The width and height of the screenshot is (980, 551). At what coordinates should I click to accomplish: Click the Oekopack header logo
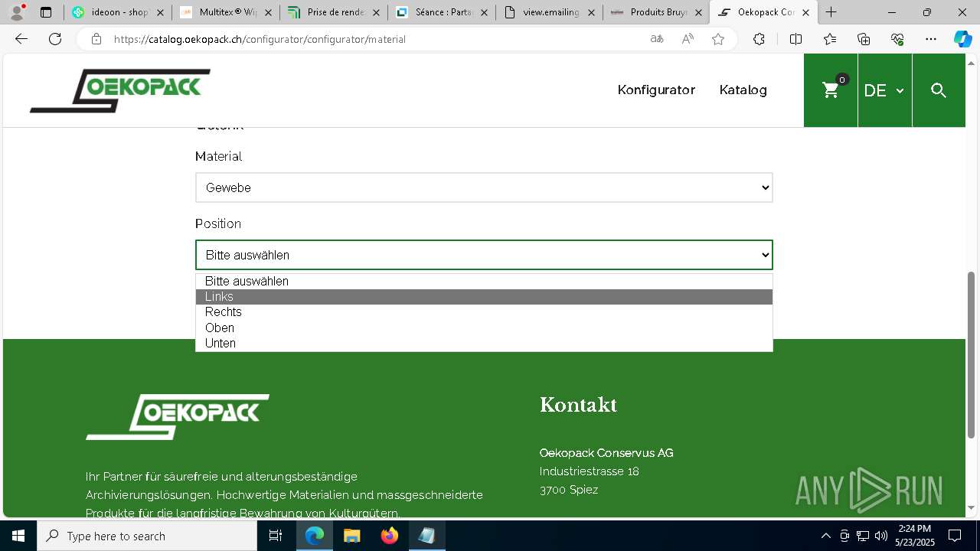120,91
